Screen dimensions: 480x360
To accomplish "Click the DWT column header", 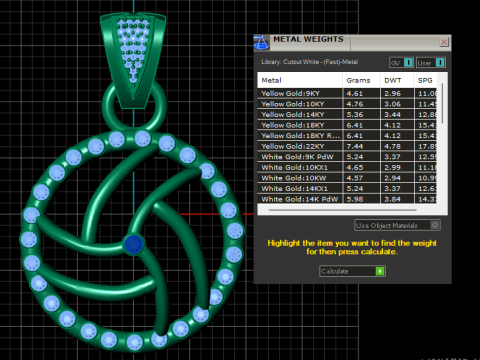I will [397, 80].
